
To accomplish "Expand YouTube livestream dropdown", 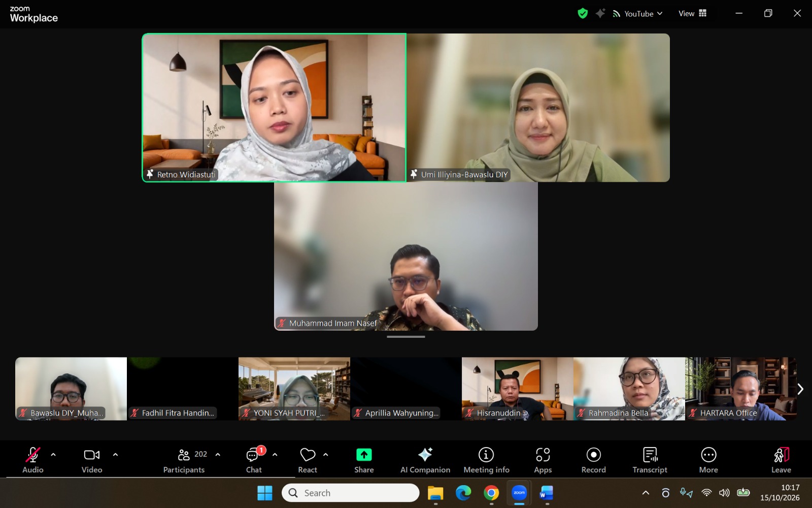I will pos(638,14).
